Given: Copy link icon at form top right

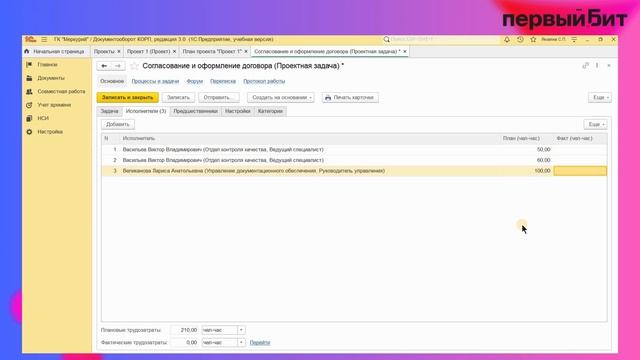Looking at the screenshot, I should (585, 65).
